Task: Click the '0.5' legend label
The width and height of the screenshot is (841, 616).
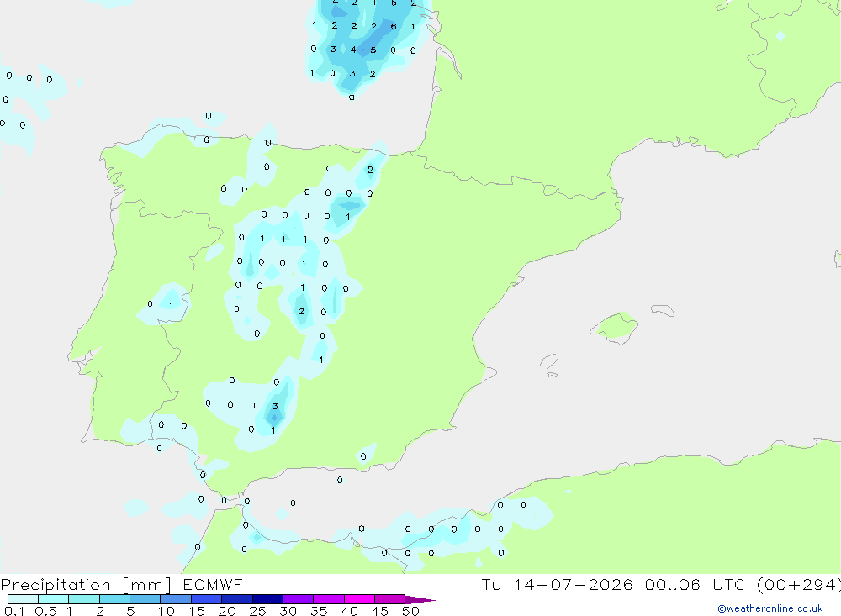Action: click(x=45, y=611)
